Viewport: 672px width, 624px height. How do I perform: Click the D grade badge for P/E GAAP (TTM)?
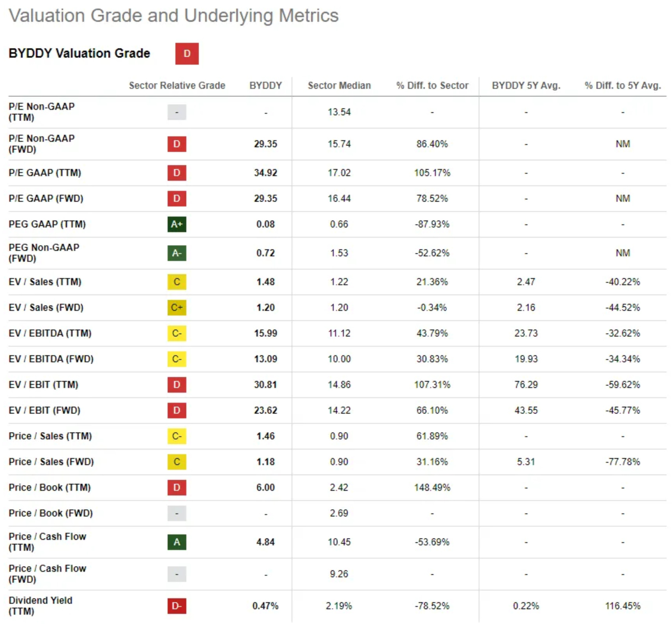(x=177, y=173)
